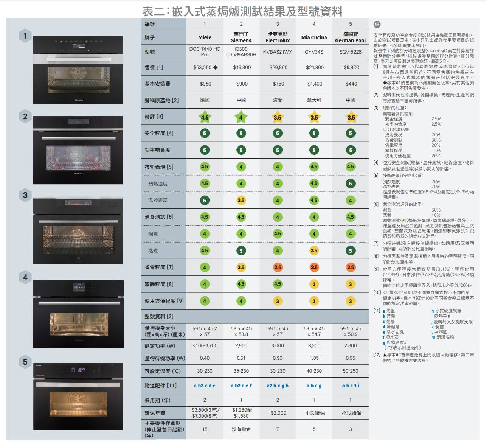486x448 pixels.
Task: Click the Mia Cucina oven image
Action: pyautogui.click(x=78, y=314)
